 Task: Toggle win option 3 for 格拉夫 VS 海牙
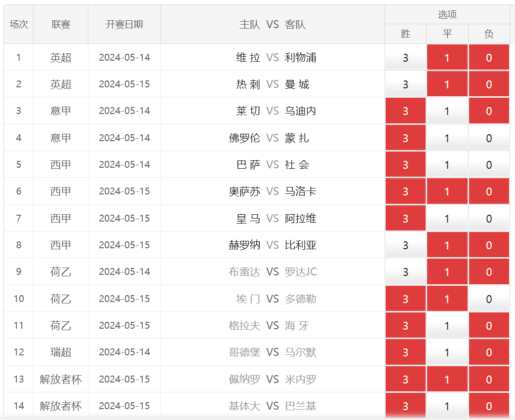coord(405,325)
